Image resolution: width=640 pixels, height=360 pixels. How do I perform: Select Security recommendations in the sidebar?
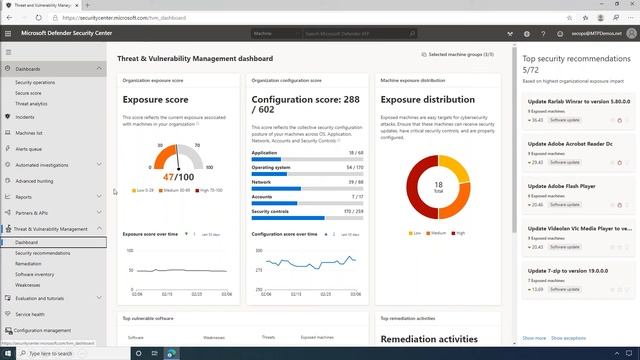(x=42, y=253)
